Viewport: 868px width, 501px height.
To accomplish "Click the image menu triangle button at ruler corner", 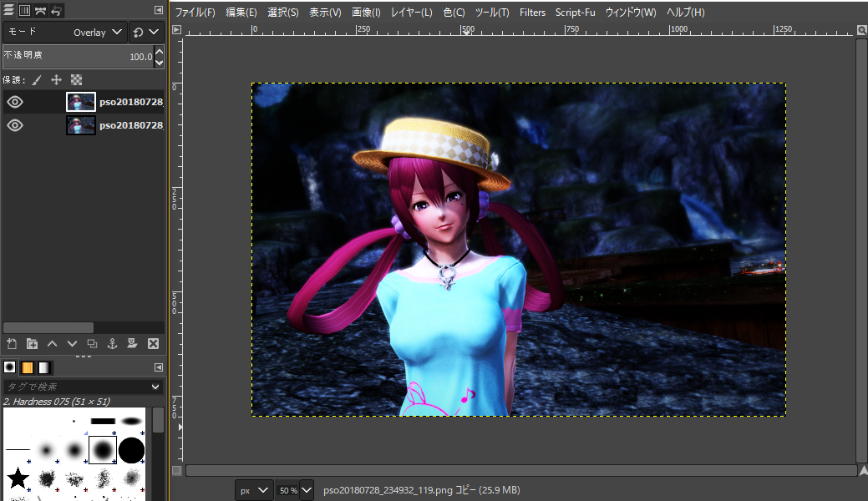I will 176,30.
